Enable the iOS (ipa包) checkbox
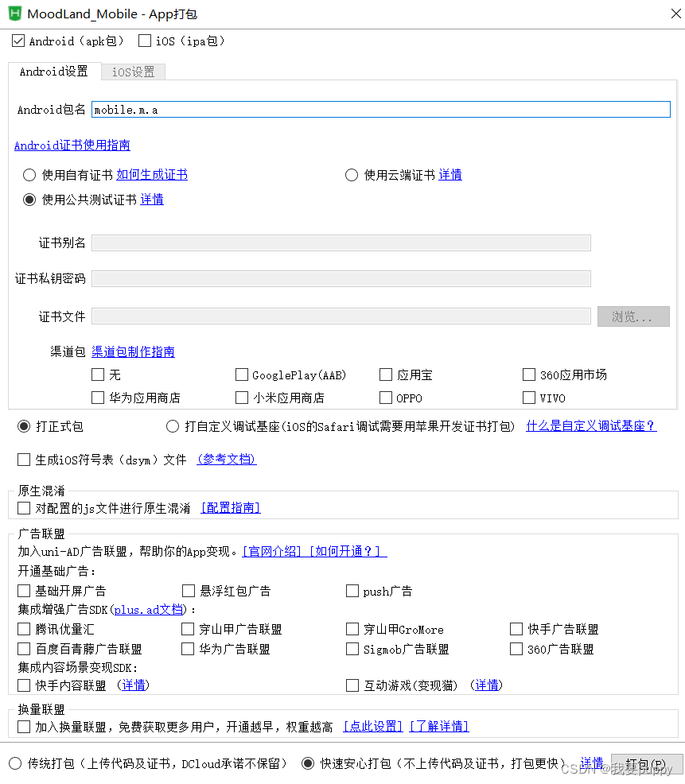 point(145,41)
